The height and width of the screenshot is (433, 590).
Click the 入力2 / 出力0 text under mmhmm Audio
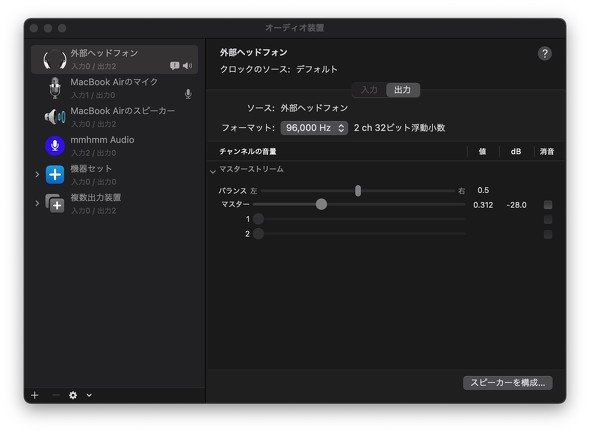(94, 153)
